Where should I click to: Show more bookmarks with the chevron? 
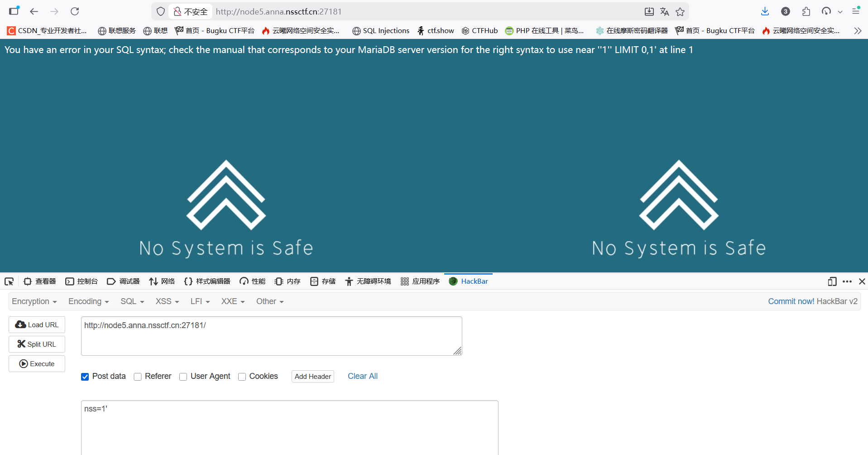[858, 31]
